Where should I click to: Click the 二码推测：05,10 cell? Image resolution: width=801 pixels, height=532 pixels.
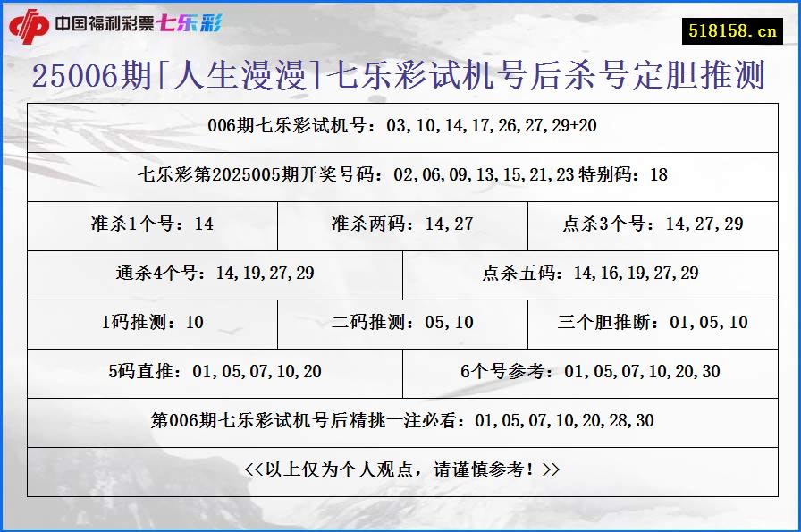pos(402,324)
